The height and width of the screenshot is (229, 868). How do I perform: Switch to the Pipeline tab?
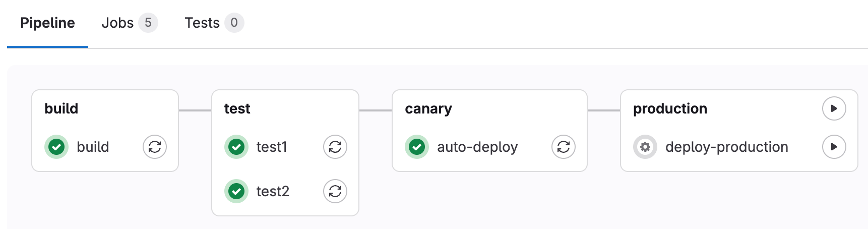47,23
